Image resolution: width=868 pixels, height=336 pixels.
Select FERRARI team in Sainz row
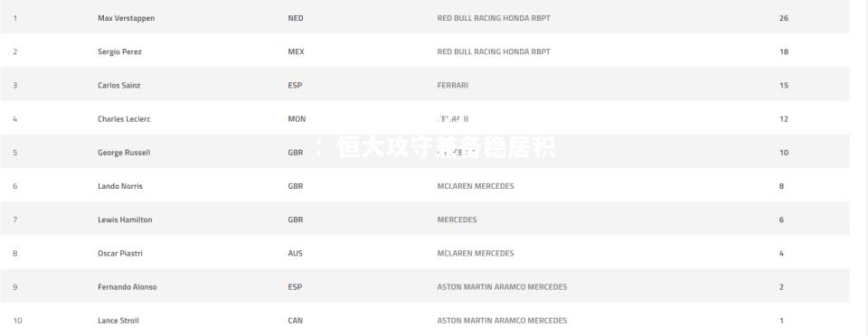tap(453, 86)
